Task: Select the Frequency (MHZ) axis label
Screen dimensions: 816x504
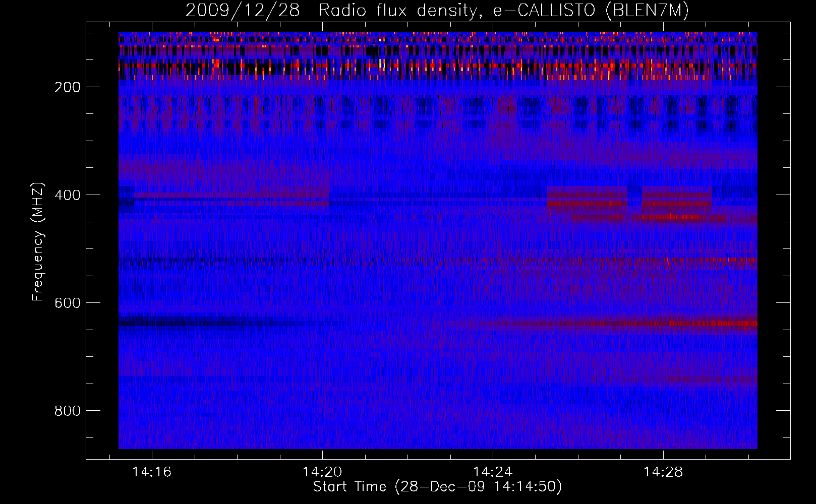Action: pyautogui.click(x=38, y=241)
